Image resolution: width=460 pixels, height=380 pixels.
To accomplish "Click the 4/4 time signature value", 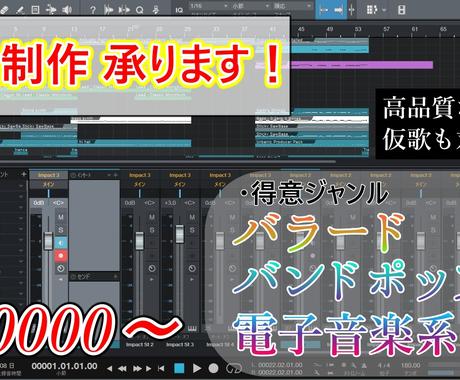I will (384, 366).
